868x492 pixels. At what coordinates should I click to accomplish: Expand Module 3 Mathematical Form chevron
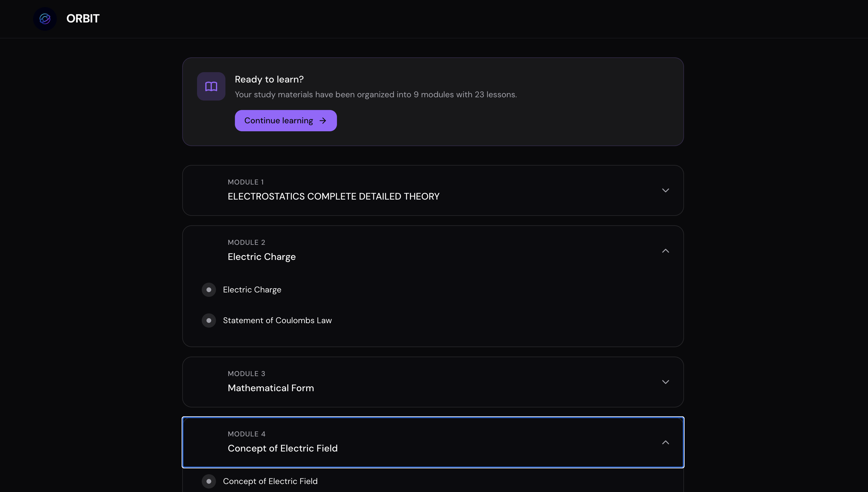point(665,382)
